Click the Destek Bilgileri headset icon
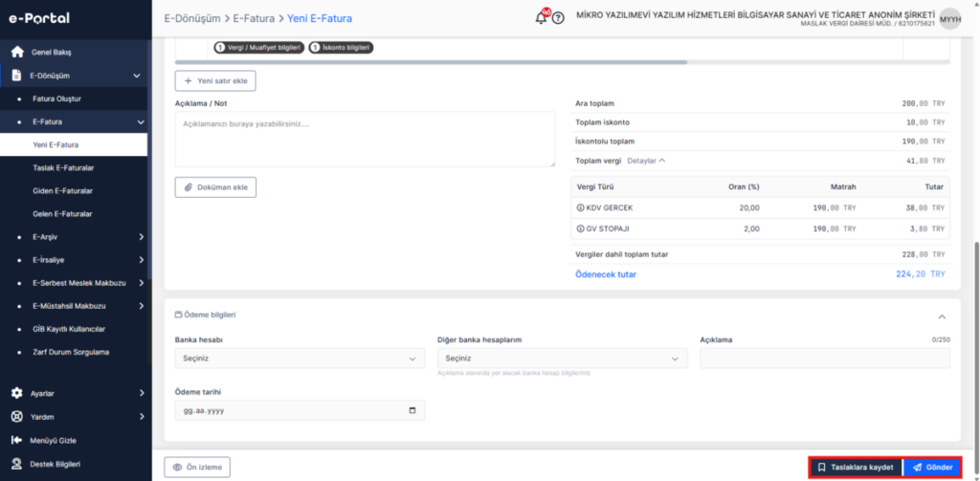The height and width of the screenshot is (481, 980). pyautogui.click(x=17, y=464)
